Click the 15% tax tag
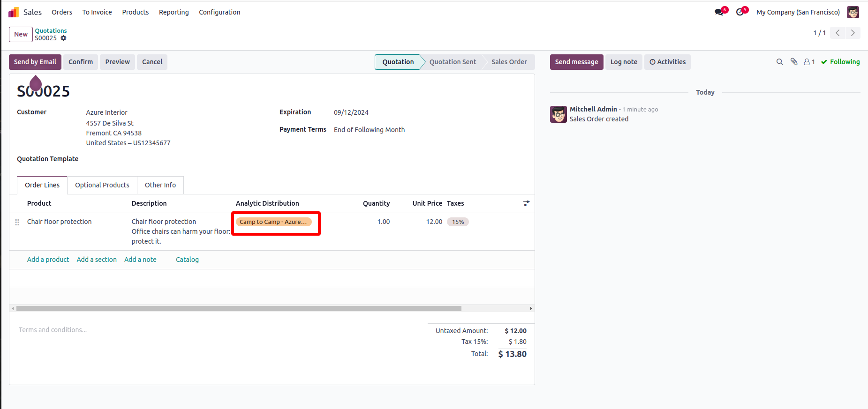This screenshot has height=409, width=868. point(458,222)
